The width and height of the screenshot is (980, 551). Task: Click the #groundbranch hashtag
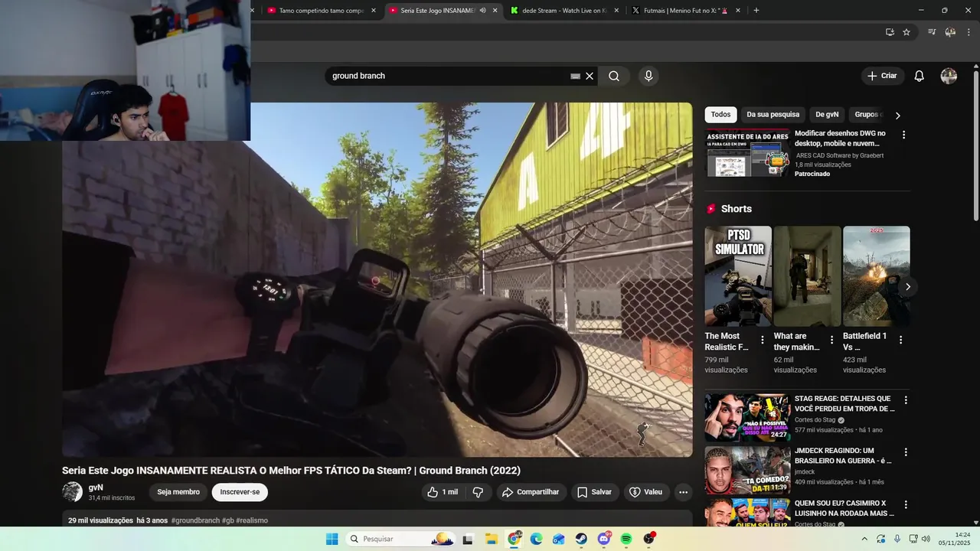coord(195,520)
